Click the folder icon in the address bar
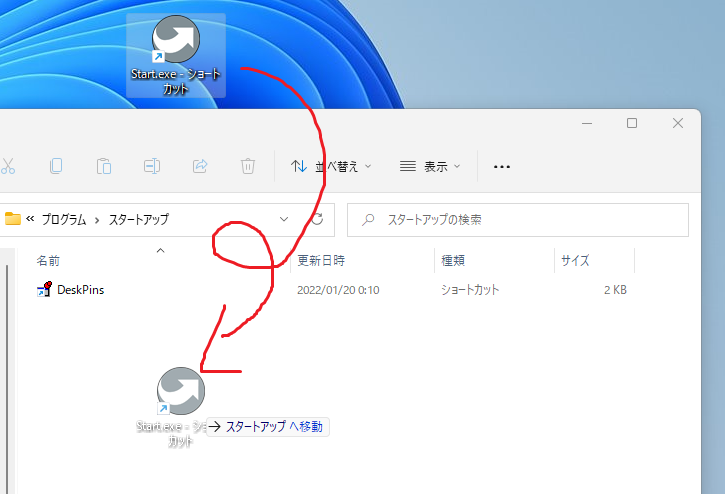Image resolution: width=725 pixels, height=494 pixels. (x=13, y=219)
